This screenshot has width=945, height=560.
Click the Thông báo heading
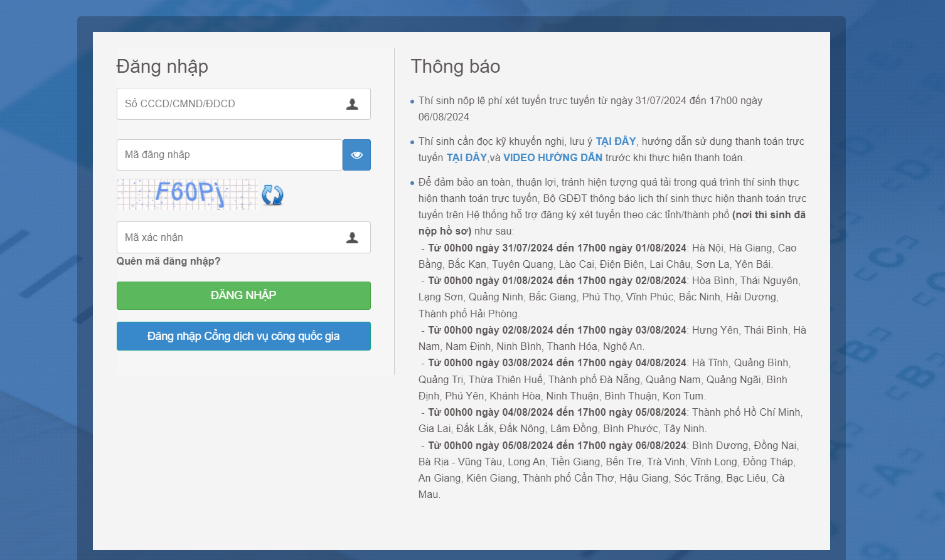point(456,66)
